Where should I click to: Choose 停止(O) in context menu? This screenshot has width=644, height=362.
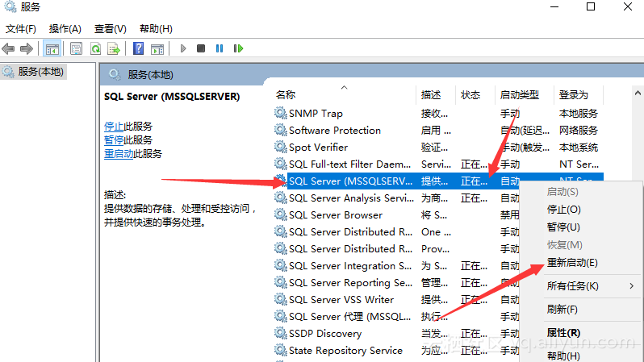click(563, 210)
